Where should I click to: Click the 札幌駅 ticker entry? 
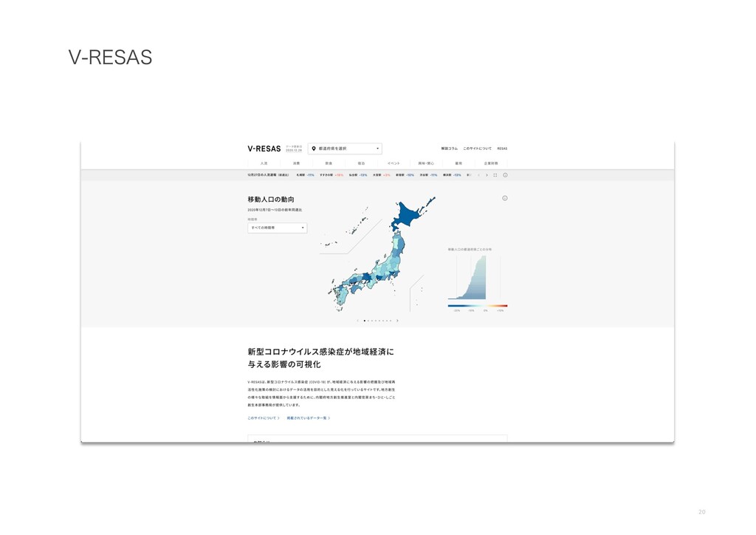305,175
